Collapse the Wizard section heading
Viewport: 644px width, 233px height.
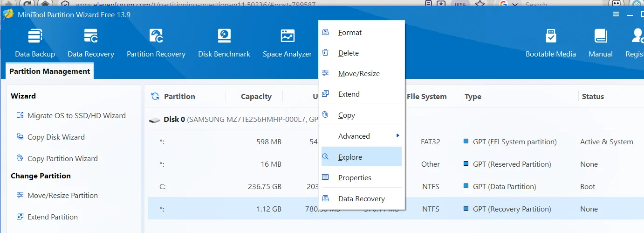[23, 96]
